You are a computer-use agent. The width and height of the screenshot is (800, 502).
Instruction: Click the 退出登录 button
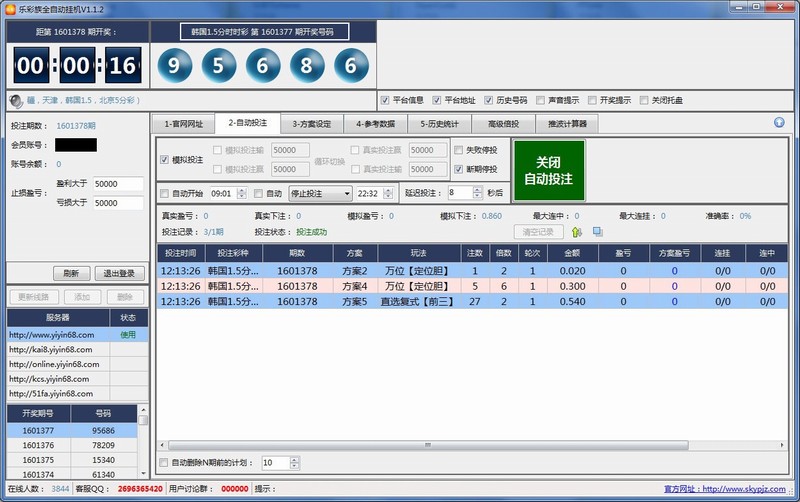[120, 273]
